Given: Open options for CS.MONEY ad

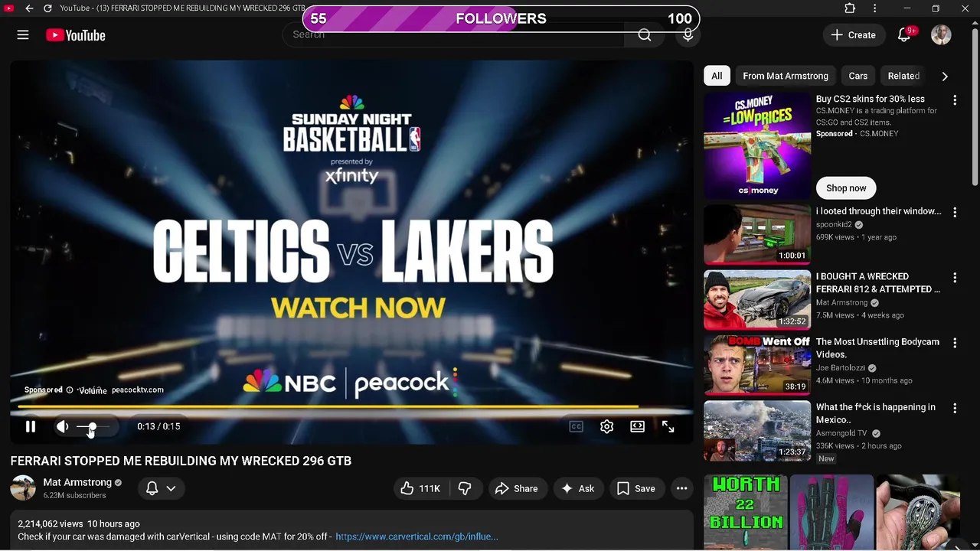Looking at the screenshot, I should coord(955,100).
